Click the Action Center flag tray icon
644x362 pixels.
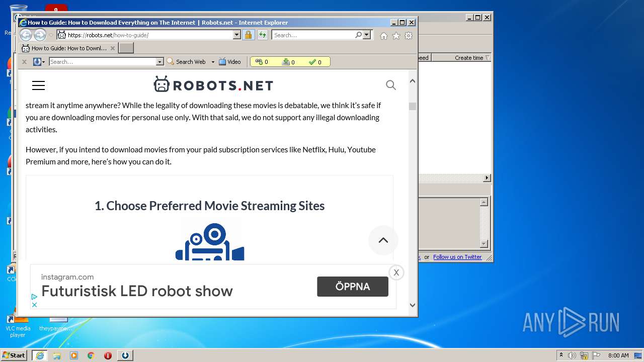pyautogui.click(x=596, y=355)
